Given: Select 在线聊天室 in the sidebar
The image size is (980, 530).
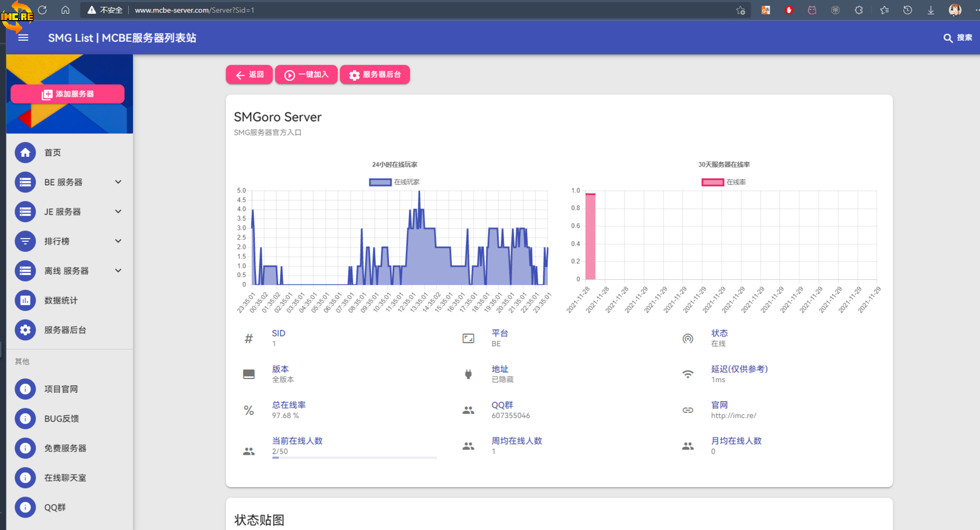Looking at the screenshot, I should coord(65,478).
